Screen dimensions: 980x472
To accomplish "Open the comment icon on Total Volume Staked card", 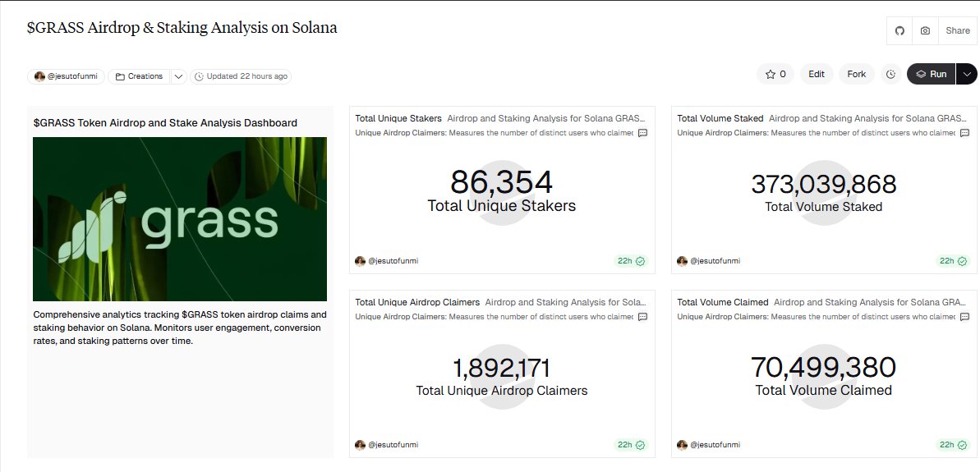I will [964, 133].
